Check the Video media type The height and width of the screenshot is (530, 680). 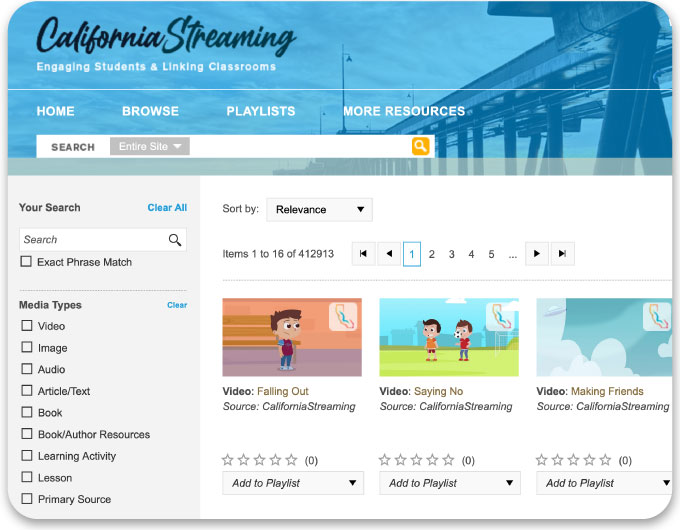click(x=27, y=325)
